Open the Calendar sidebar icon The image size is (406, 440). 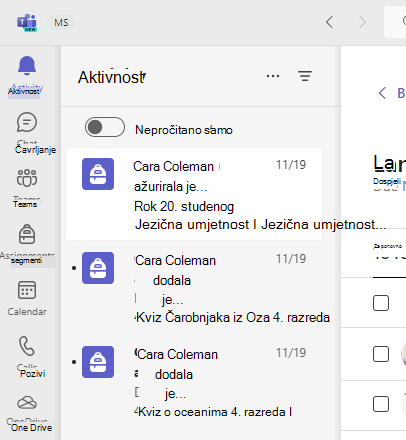[x=27, y=290]
